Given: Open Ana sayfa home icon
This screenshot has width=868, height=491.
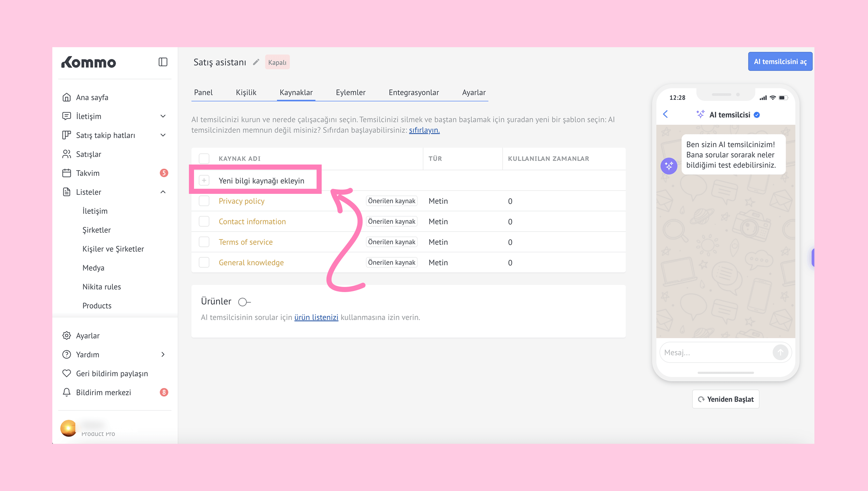Looking at the screenshot, I should coord(66,98).
